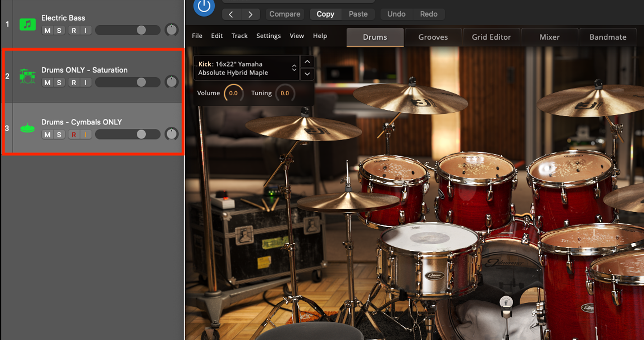The height and width of the screenshot is (340, 644).
Task: Click the cymbal icon on track 3
Action: 27,128
